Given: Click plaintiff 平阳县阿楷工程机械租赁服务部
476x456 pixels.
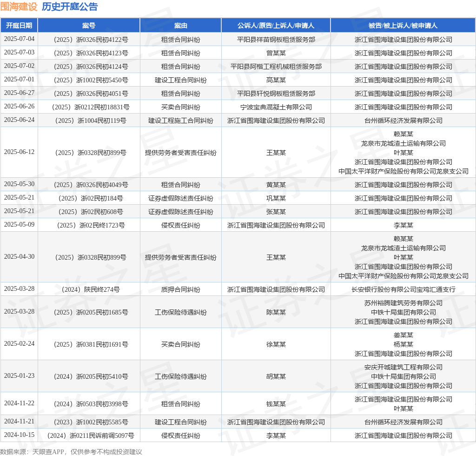Looking at the screenshot, I should 276,66.
